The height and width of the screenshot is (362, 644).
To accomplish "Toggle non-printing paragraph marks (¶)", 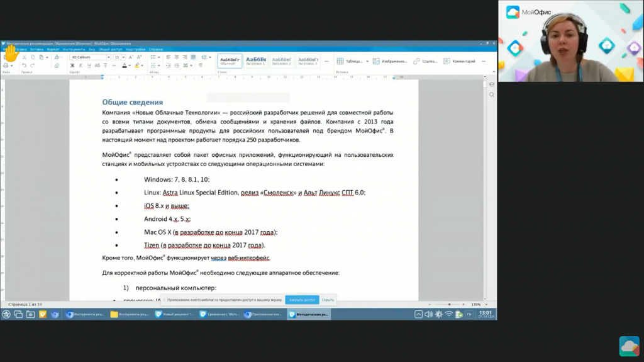I will point(201,65).
